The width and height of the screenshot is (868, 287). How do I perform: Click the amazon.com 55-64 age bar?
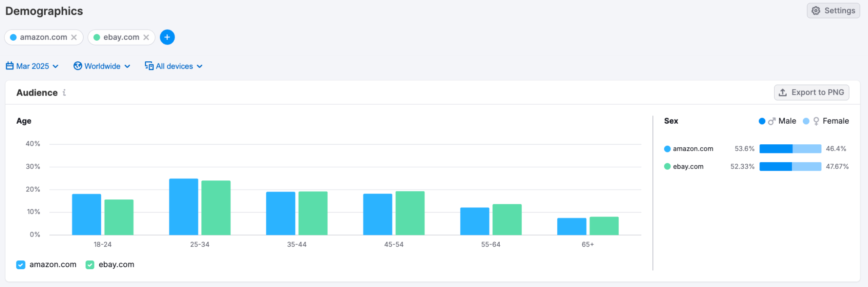(475, 221)
